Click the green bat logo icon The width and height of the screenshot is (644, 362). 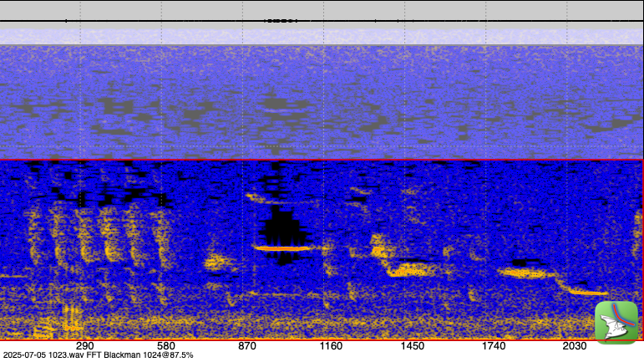tap(616, 322)
